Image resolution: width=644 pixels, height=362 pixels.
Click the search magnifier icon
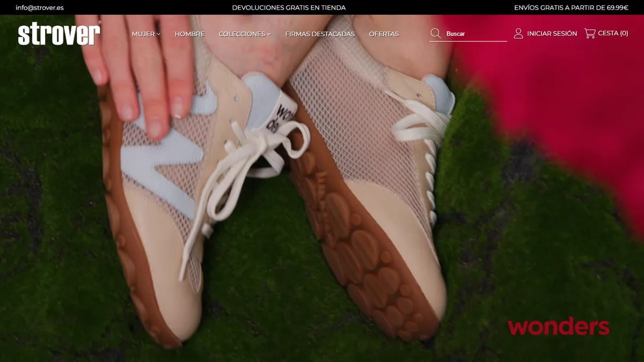[436, 34]
